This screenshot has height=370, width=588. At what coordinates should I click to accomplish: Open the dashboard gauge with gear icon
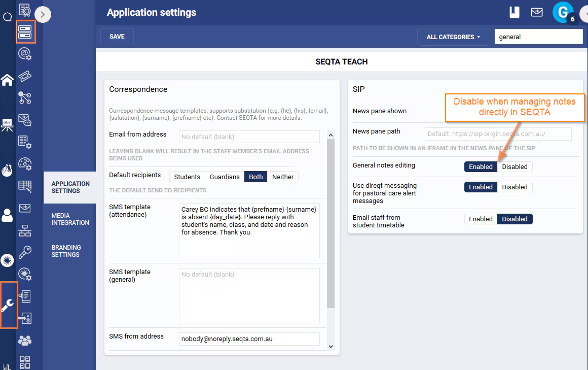tap(25, 164)
